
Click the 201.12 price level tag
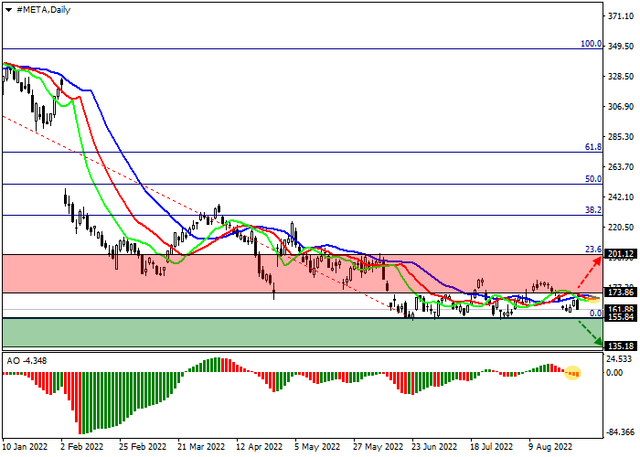[x=620, y=254]
